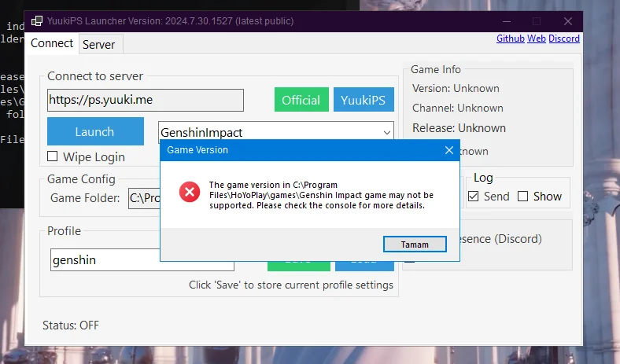This screenshot has height=364, width=620.
Task: Uncheck the Send log checkbox
Action: (x=474, y=197)
